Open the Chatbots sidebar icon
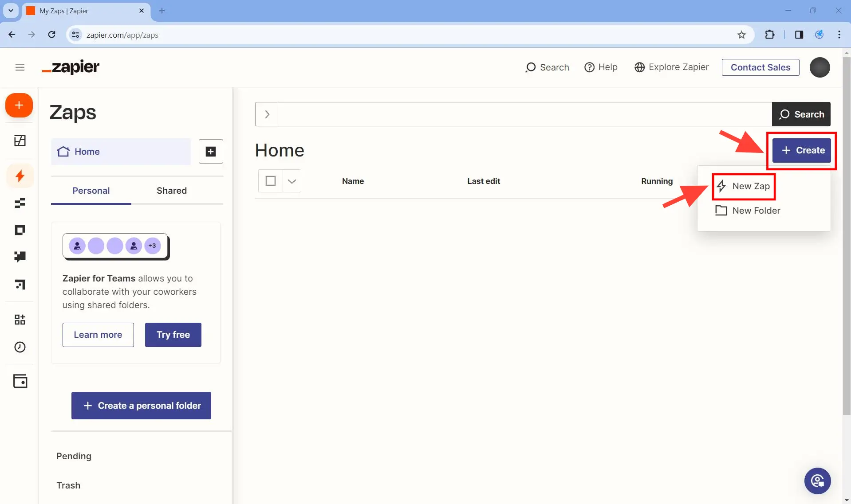 pos(20,257)
